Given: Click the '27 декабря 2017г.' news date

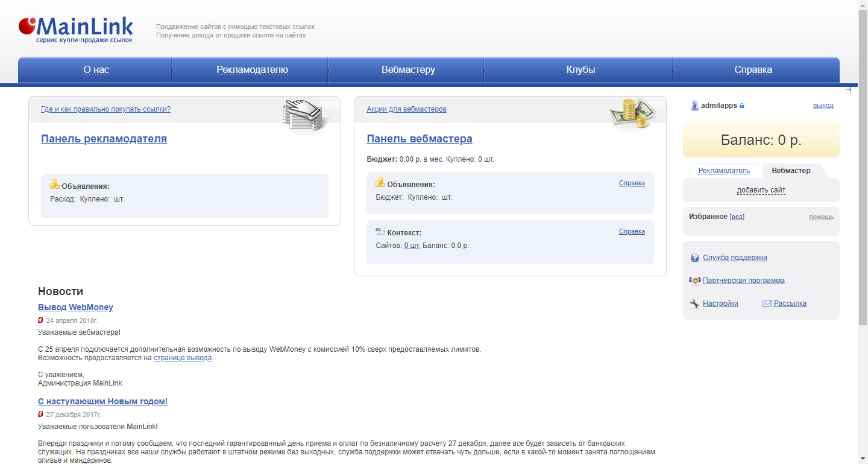Looking at the screenshot, I should coord(74,415).
